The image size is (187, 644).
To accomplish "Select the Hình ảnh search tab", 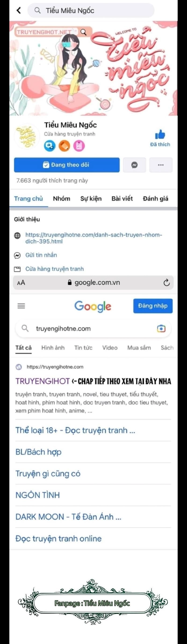I will click(x=53, y=348).
